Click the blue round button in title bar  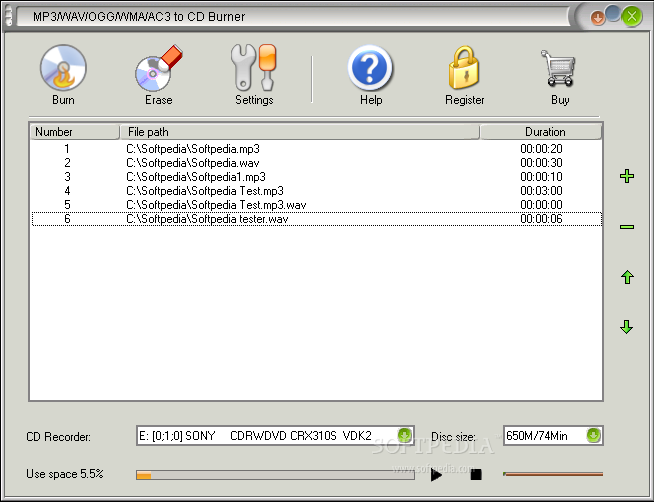tap(613, 13)
